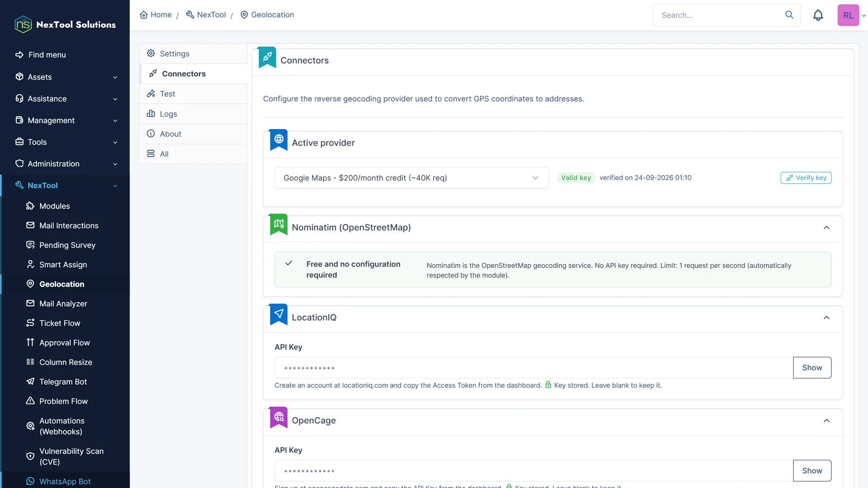Collapse the LocationIQ section
The height and width of the screenshot is (488, 868).
(827, 318)
